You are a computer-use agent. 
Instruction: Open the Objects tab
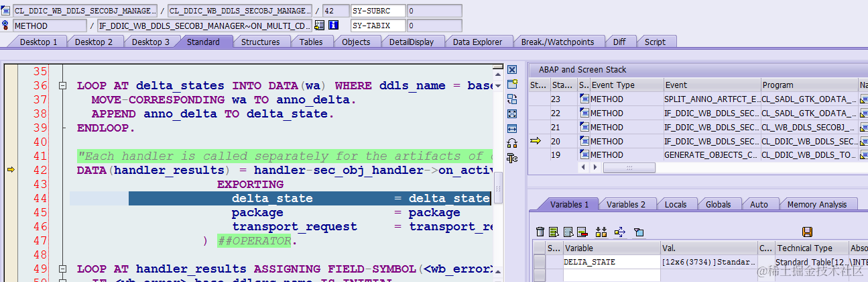coord(356,42)
